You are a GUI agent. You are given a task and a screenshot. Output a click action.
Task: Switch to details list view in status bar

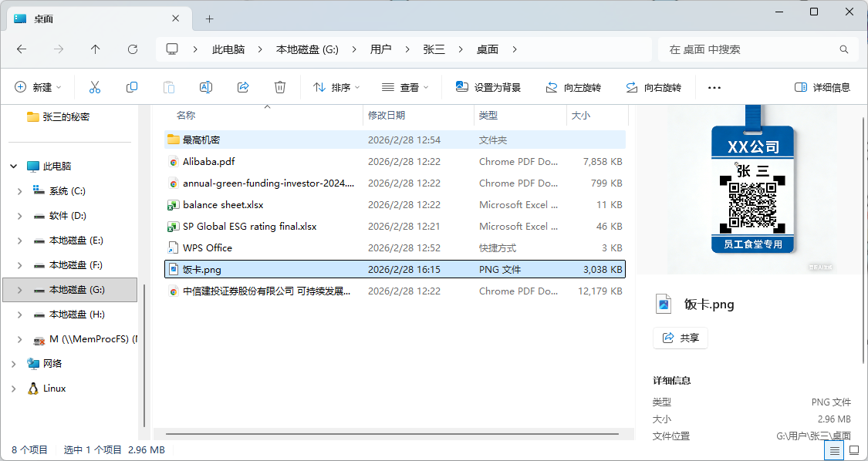(834, 449)
